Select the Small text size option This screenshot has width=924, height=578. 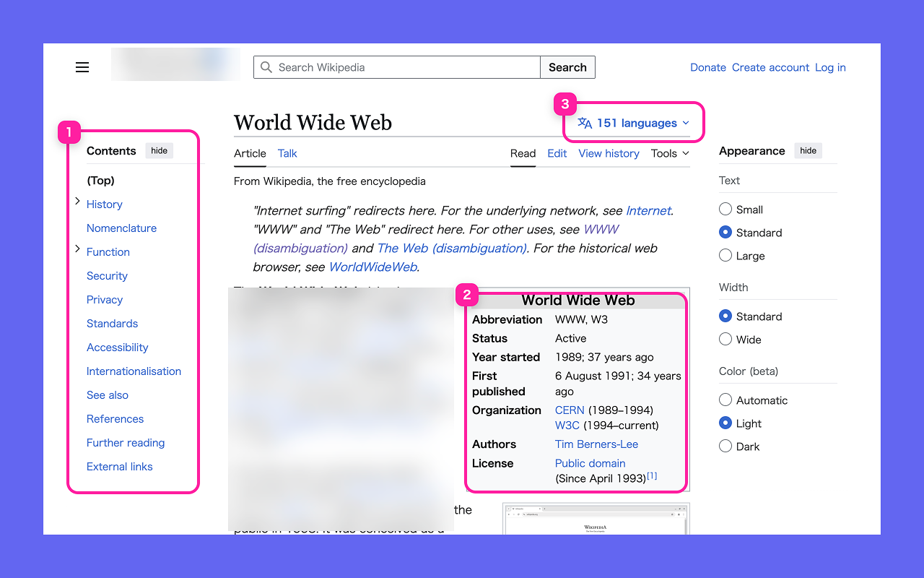tap(725, 210)
